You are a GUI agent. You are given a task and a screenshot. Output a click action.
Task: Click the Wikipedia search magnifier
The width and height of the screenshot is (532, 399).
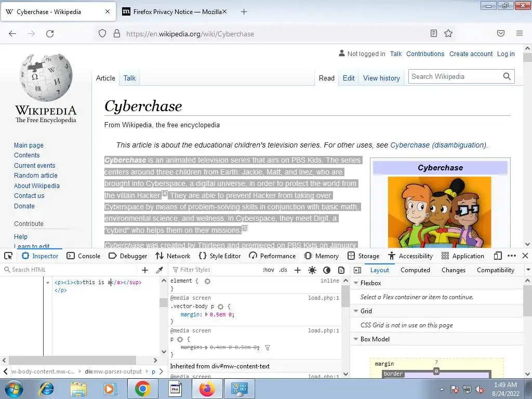coord(507,76)
